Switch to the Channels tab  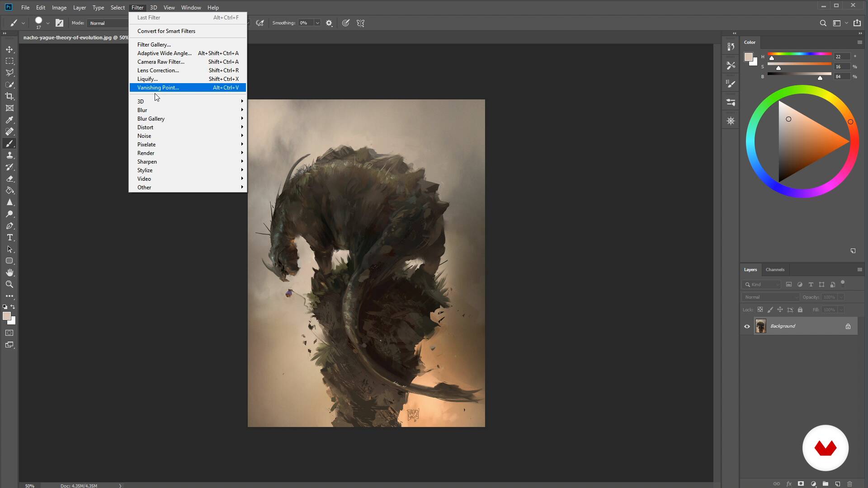tap(775, 270)
